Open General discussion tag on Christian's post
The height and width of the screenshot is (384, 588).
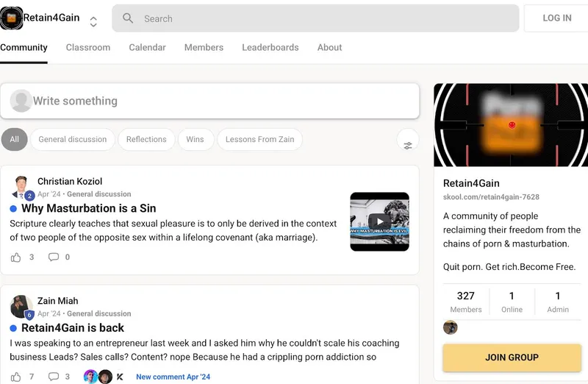click(x=99, y=194)
